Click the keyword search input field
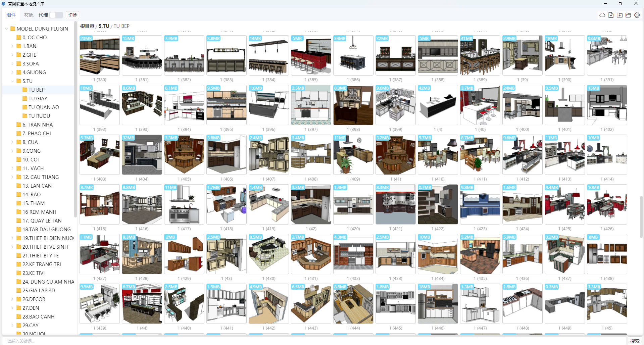The width and height of the screenshot is (644, 345). tap(302, 341)
